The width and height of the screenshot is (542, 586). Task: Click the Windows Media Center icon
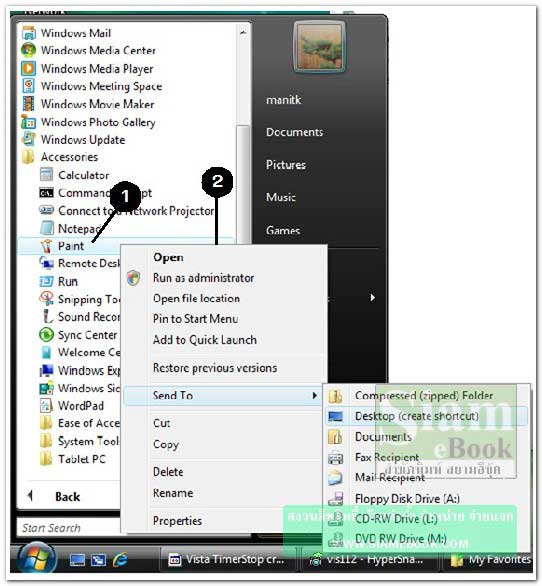click(x=29, y=50)
